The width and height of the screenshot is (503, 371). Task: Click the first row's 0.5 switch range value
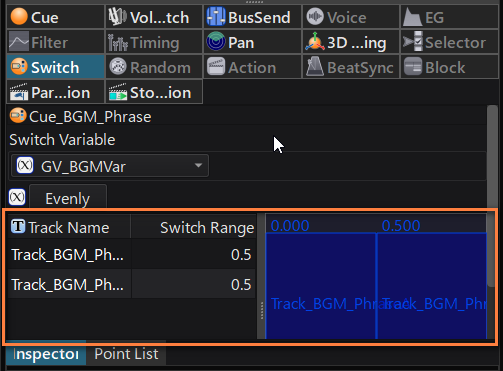241,255
